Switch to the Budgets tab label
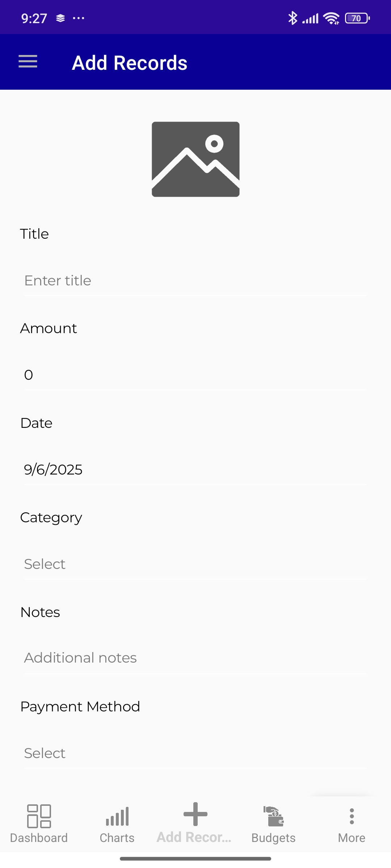Image resolution: width=391 pixels, height=868 pixels. 274,838
